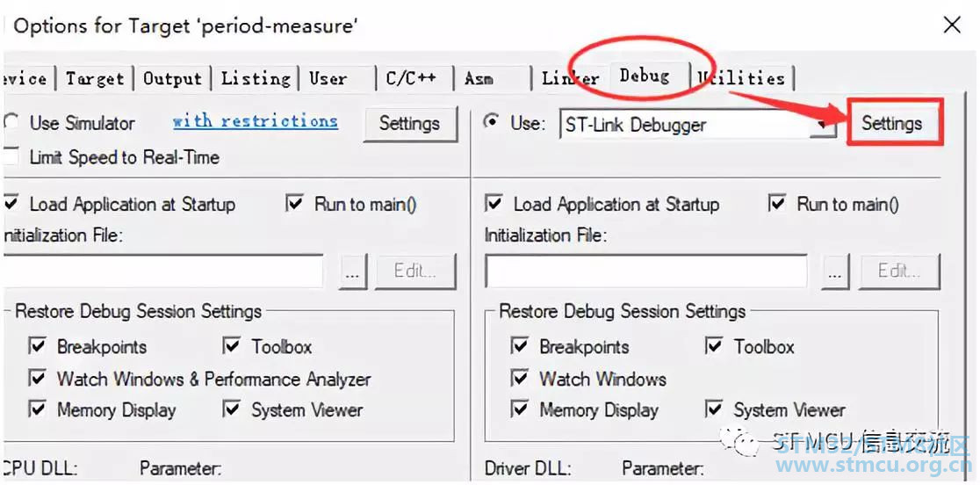The height and width of the screenshot is (485, 980).
Task: Uncheck Watch Windows & Performance Analyzer
Action: pyautogui.click(x=38, y=378)
